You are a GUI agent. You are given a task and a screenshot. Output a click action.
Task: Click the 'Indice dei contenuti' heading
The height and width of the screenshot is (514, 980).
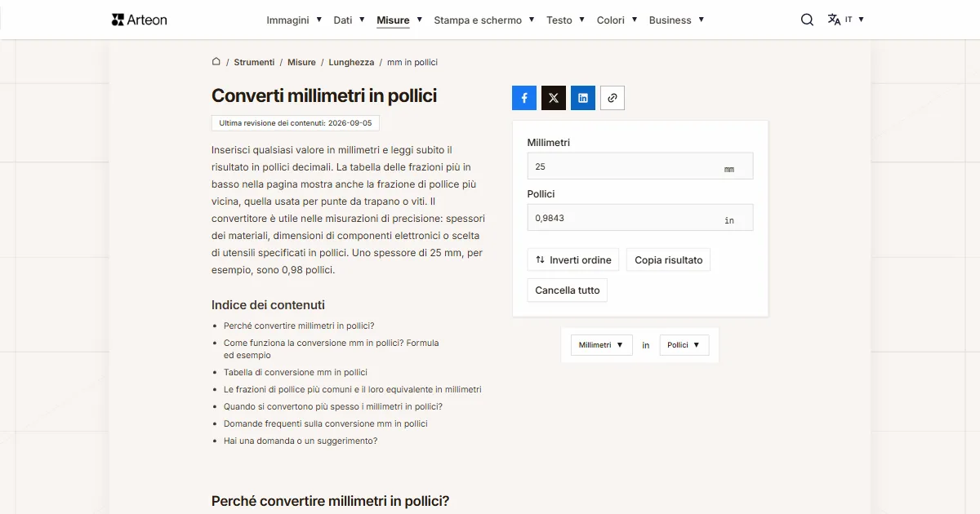pos(268,305)
